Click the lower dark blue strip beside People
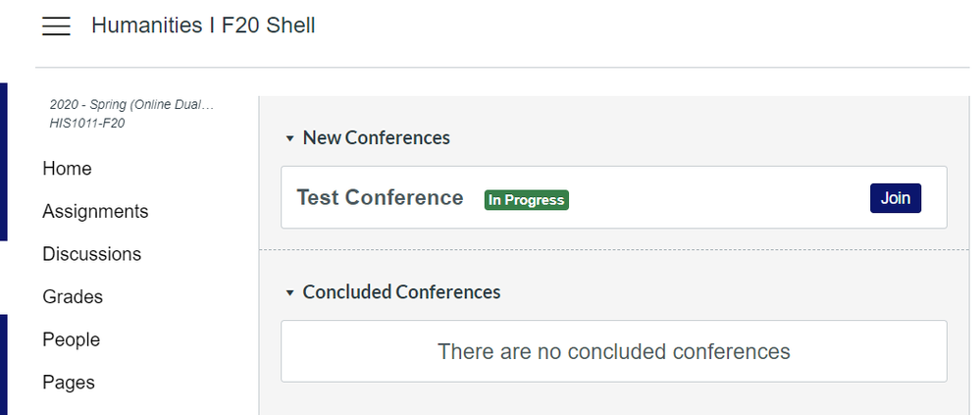Screen dimensions: 980x415 click(x=3, y=363)
